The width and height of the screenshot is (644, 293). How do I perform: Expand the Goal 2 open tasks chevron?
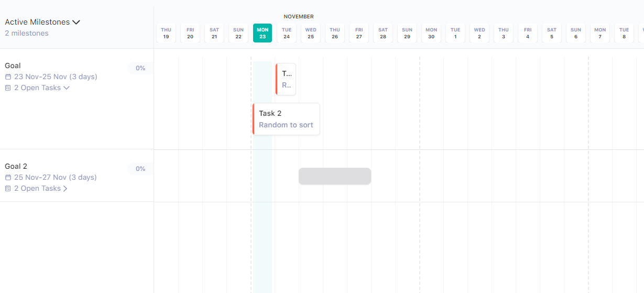click(x=66, y=189)
